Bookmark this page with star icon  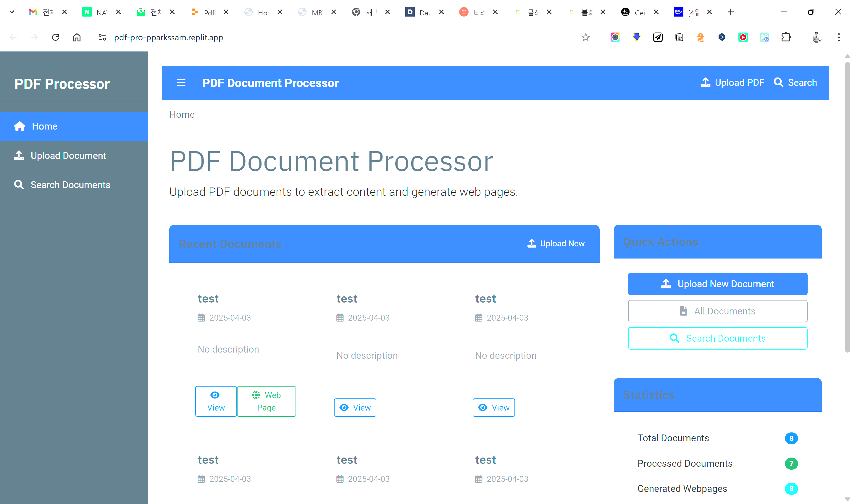(585, 37)
